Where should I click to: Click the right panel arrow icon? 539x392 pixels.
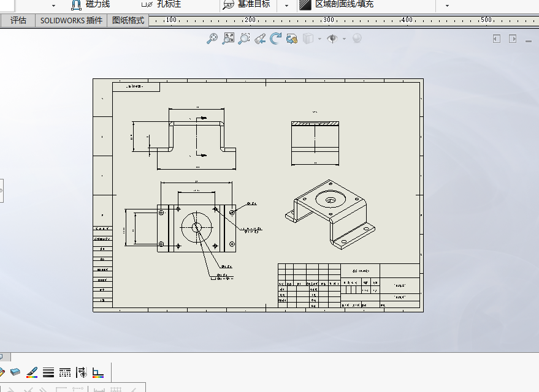513,39
